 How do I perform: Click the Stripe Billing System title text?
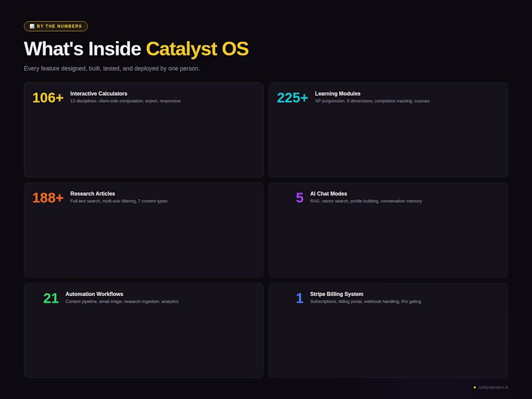click(337, 294)
